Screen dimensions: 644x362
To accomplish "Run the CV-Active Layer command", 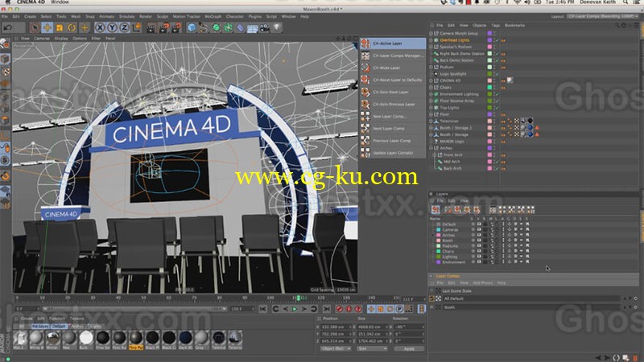I will coord(393,43).
